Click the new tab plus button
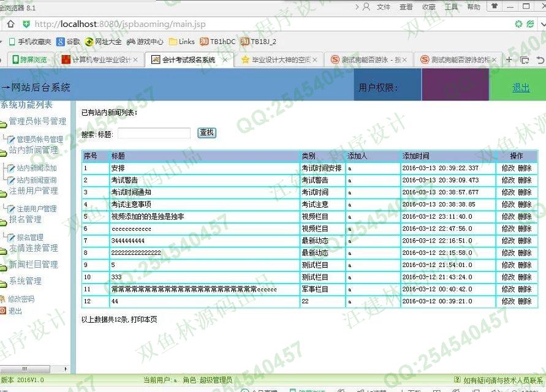This screenshot has width=546, height=392. (509, 60)
